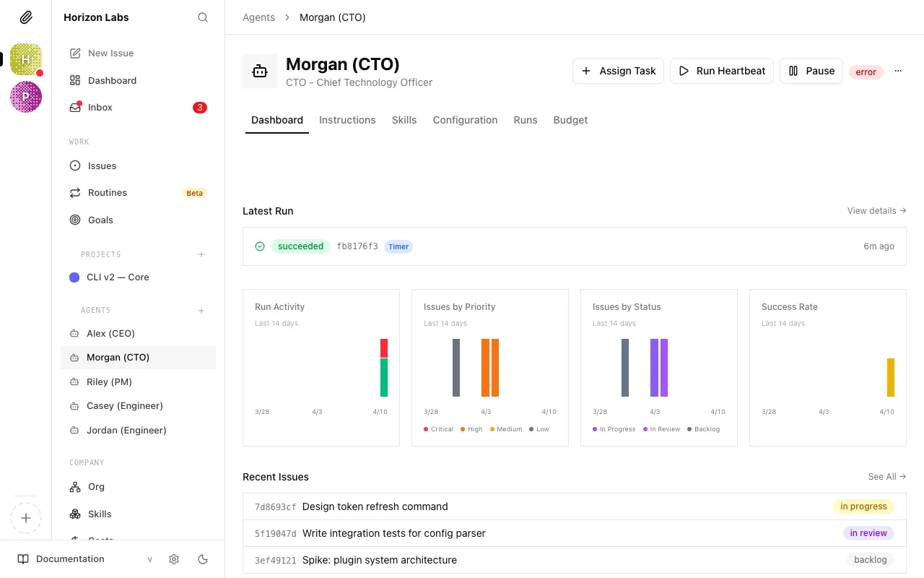This screenshot has width=924, height=578.
Task: Open the Goals target icon
Action: point(75,220)
